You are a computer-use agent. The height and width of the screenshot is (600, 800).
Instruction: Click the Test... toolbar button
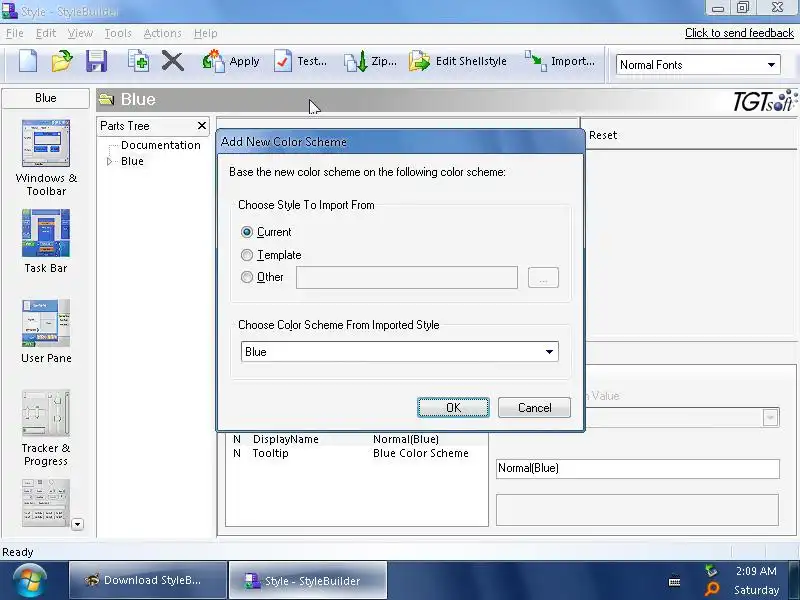pos(300,61)
